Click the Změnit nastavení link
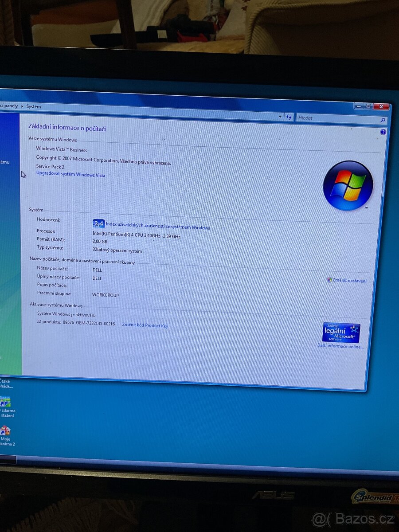This screenshot has width=399, height=532. click(x=349, y=281)
